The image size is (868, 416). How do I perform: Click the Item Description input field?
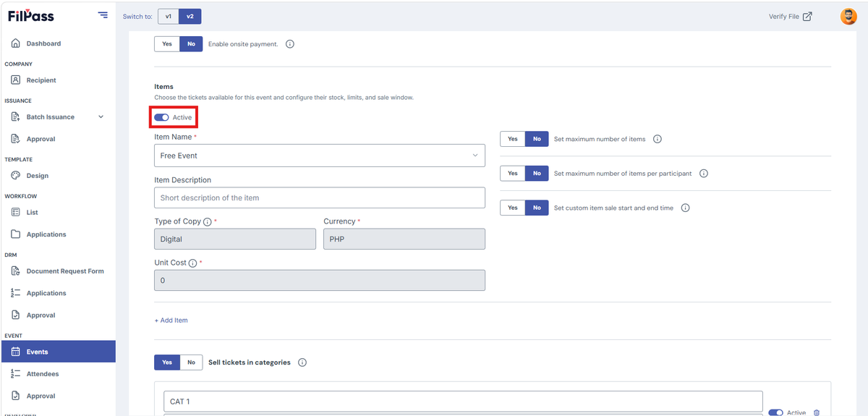tap(320, 198)
